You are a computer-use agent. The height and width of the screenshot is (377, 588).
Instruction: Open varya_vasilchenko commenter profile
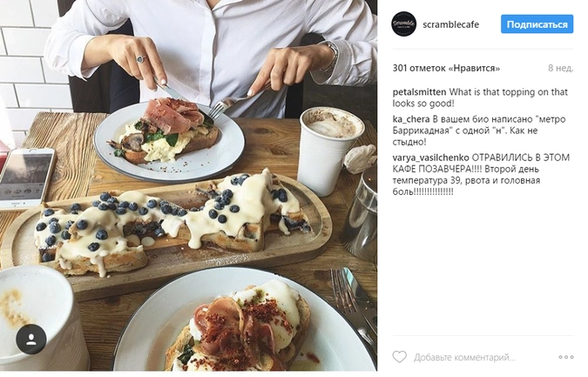tap(431, 158)
